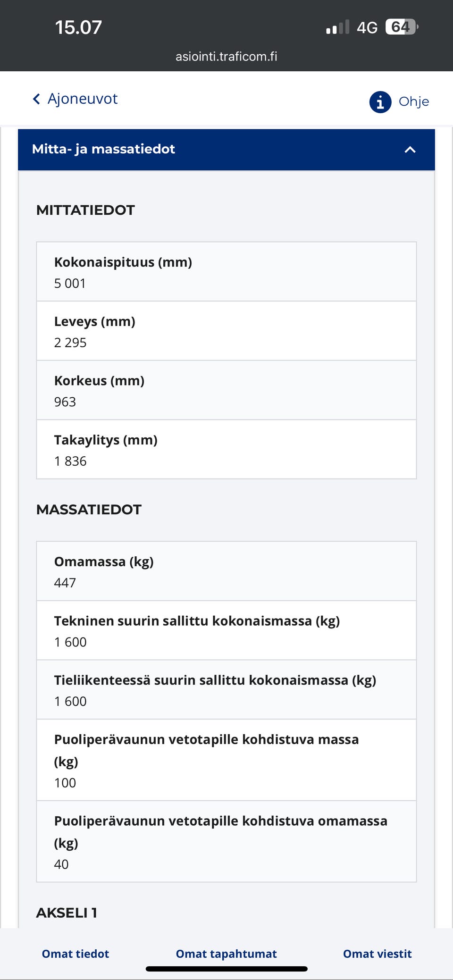Collapse the Mitta- ja massatiedot section
Screen dimensions: 453x980
click(410, 150)
